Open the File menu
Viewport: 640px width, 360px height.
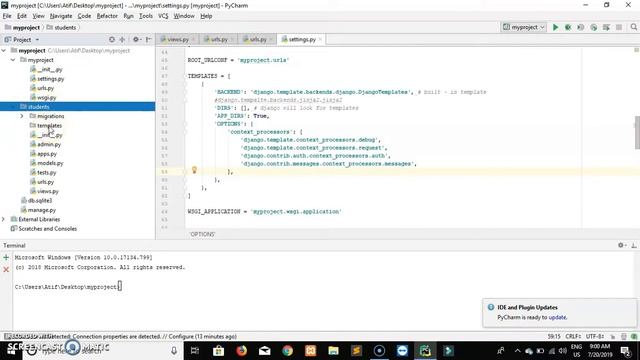click(x=7, y=16)
